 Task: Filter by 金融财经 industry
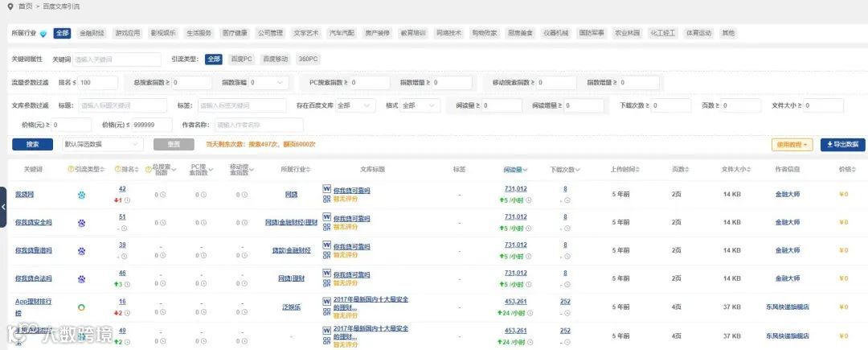coord(92,33)
